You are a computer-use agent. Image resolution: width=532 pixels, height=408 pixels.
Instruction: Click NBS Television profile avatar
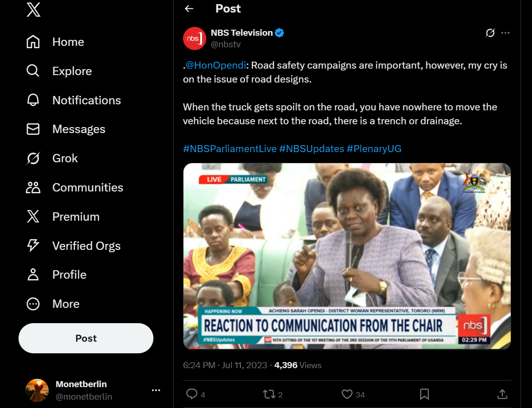pyautogui.click(x=195, y=38)
